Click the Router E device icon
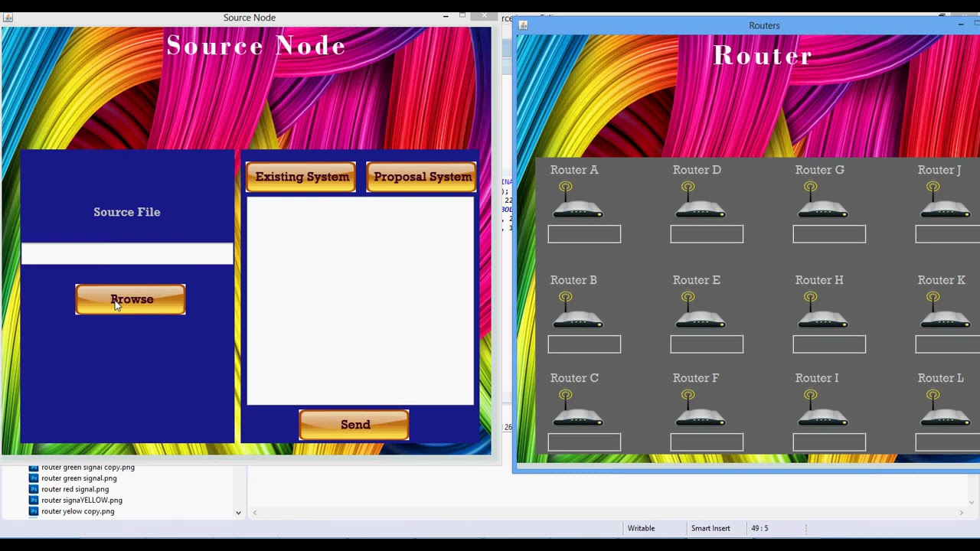Image resolution: width=980 pixels, height=551 pixels. (x=700, y=311)
